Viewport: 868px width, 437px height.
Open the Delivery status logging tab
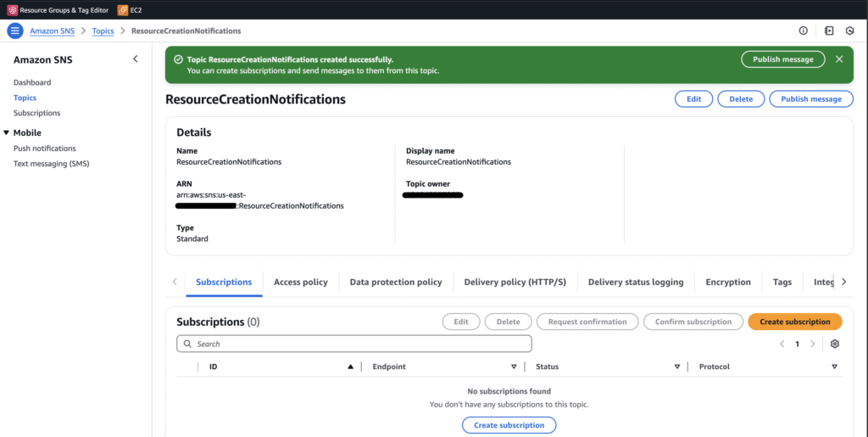pyautogui.click(x=636, y=282)
